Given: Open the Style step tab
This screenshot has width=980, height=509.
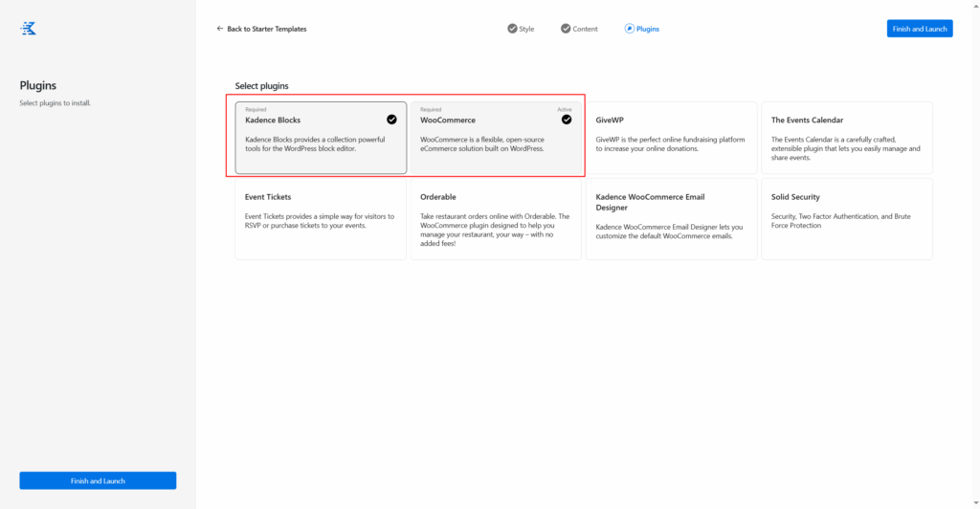Looking at the screenshot, I should [x=526, y=29].
